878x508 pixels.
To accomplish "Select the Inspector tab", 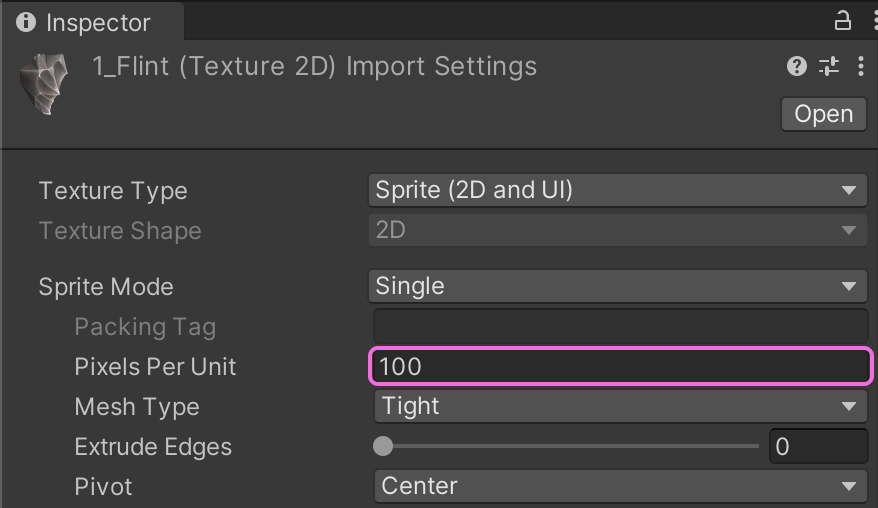I will tap(92, 22).
